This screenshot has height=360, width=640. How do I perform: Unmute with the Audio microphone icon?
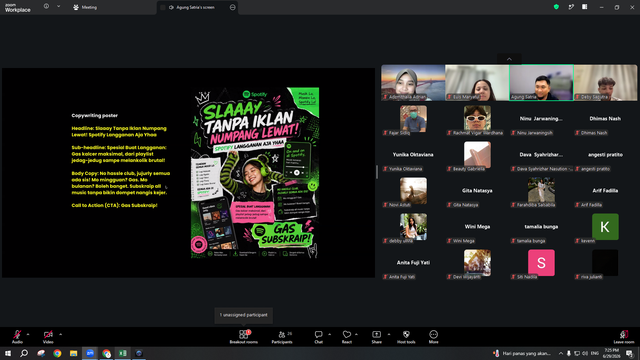[x=17, y=335]
